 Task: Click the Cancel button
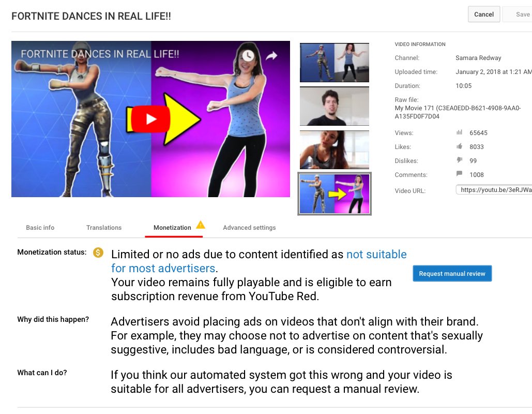point(484,14)
